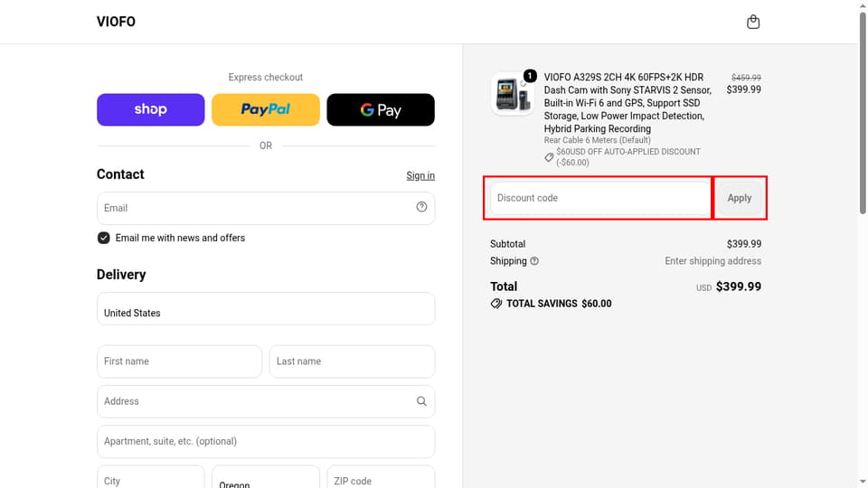Focus the ZIP code field
The width and height of the screenshot is (868, 488).
[x=381, y=477]
